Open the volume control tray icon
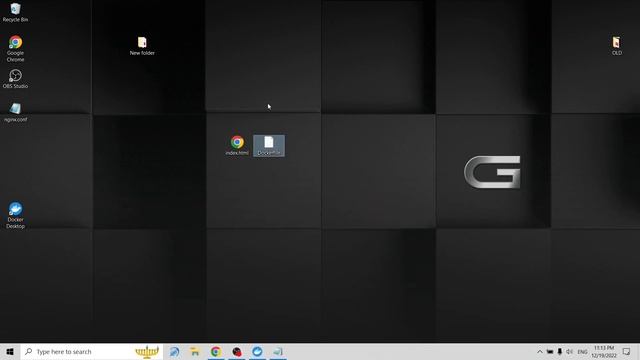The image size is (640, 360). 569,351
